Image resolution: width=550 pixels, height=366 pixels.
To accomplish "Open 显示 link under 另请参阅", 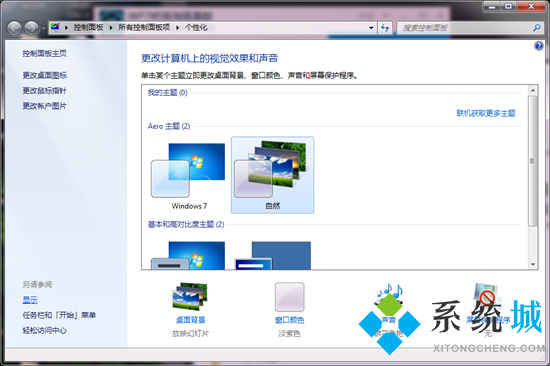I will coord(30,300).
